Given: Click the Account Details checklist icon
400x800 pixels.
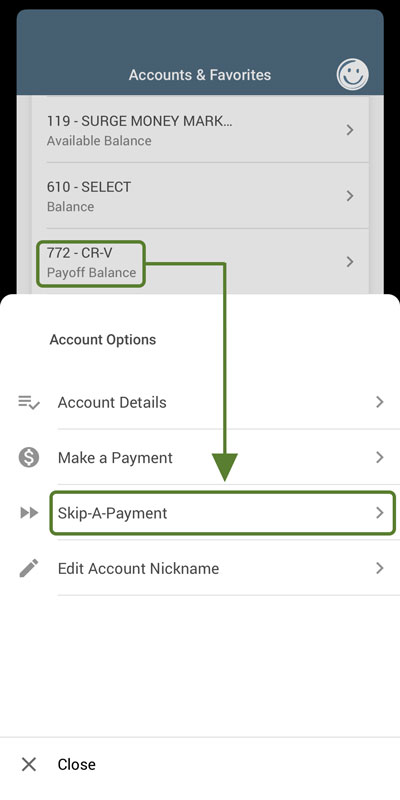Looking at the screenshot, I should (29, 403).
